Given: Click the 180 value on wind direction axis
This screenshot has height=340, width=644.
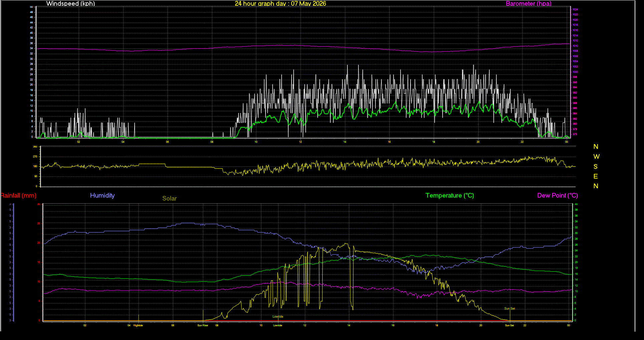Looking at the screenshot, I should point(35,166).
